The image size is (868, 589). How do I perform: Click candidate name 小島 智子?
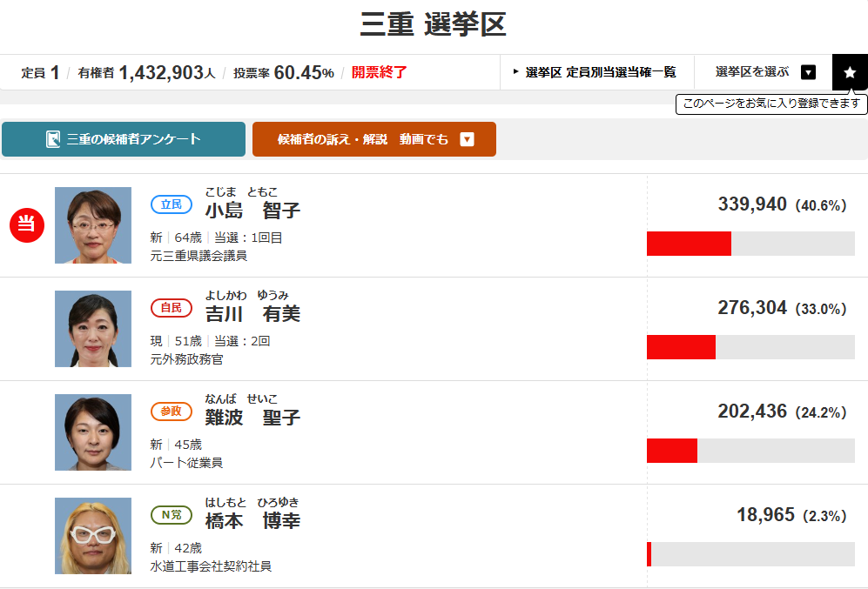pyautogui.click(x=252, y=211)
